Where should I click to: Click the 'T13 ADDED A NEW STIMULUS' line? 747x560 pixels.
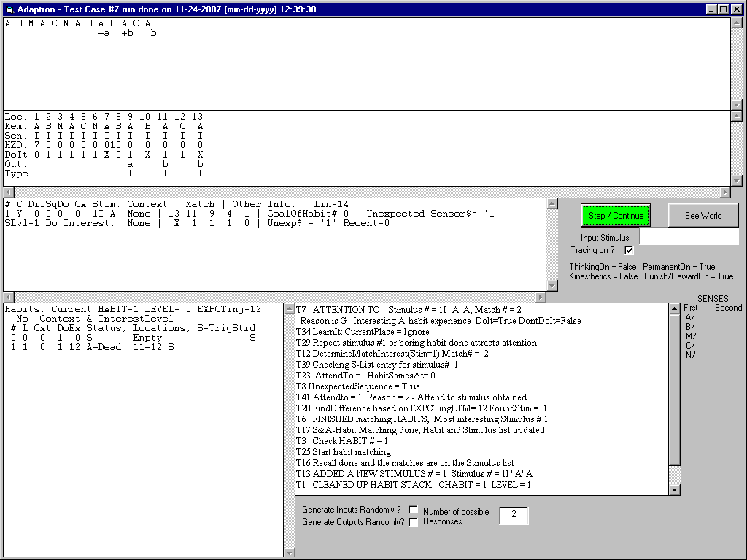point(414,474)
